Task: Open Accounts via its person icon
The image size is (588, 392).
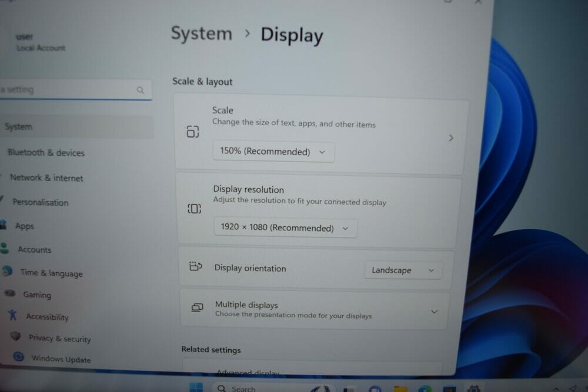Action: (x=5, y=247)
